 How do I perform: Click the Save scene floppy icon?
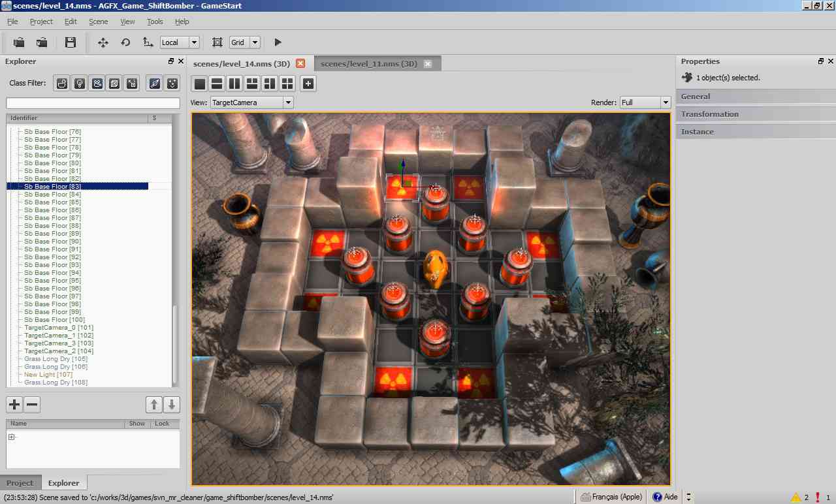pyautogui.click(x=71, y=42)
